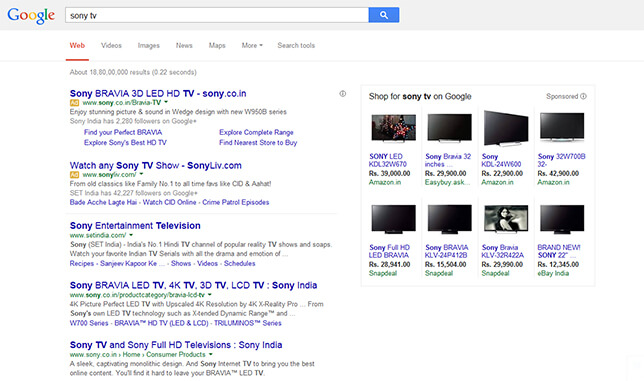Open 'Find Nearest Store to Buy' sitelink

258,142
